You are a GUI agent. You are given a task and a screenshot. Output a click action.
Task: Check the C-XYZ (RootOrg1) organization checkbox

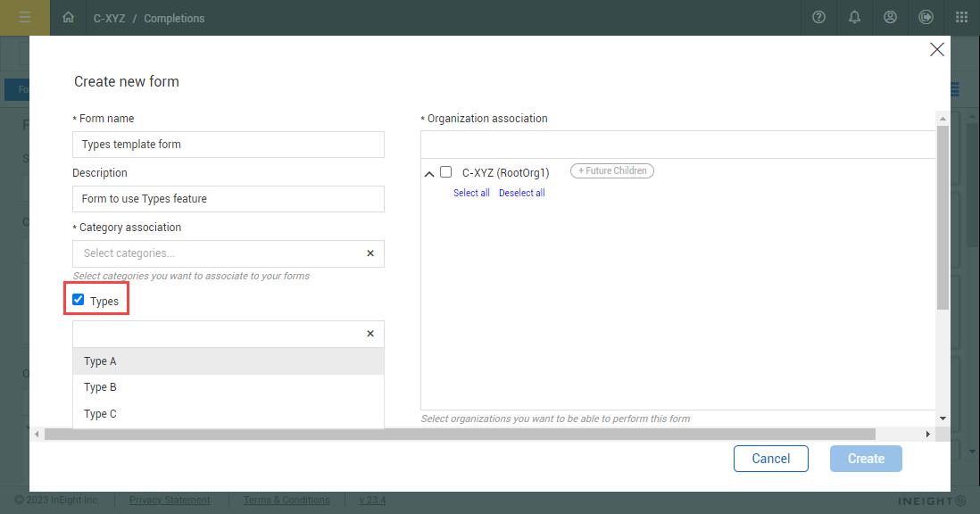pyautogui.click(x=445, y=171)
